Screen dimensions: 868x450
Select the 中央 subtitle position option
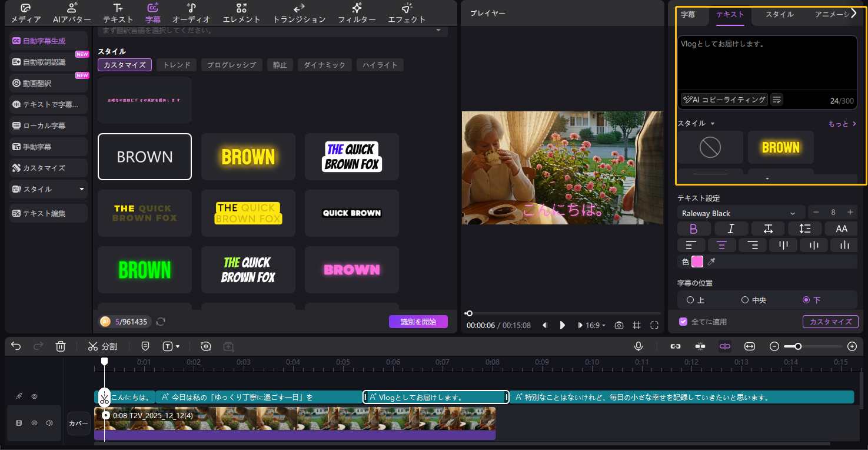pyautogui.click(x=745, y=300)
